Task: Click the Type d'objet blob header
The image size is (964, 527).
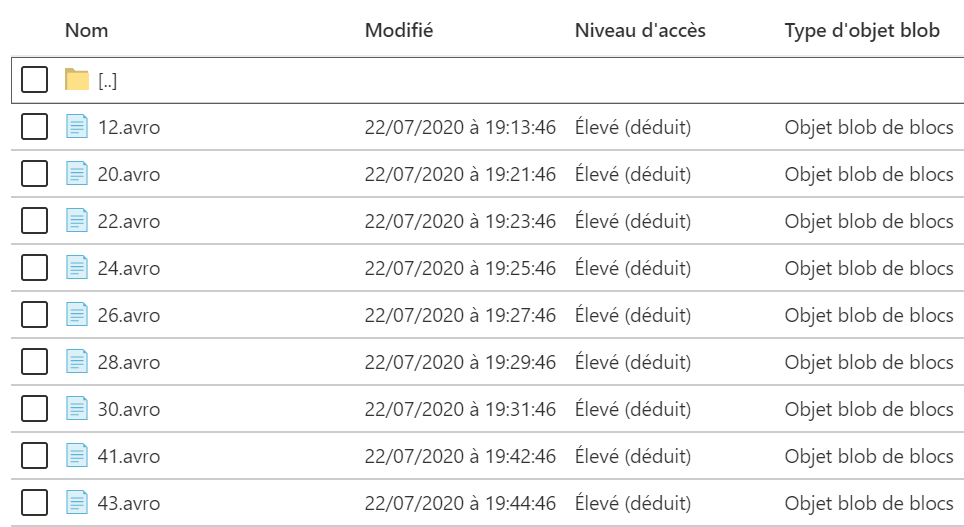Action: coord(862,30)
